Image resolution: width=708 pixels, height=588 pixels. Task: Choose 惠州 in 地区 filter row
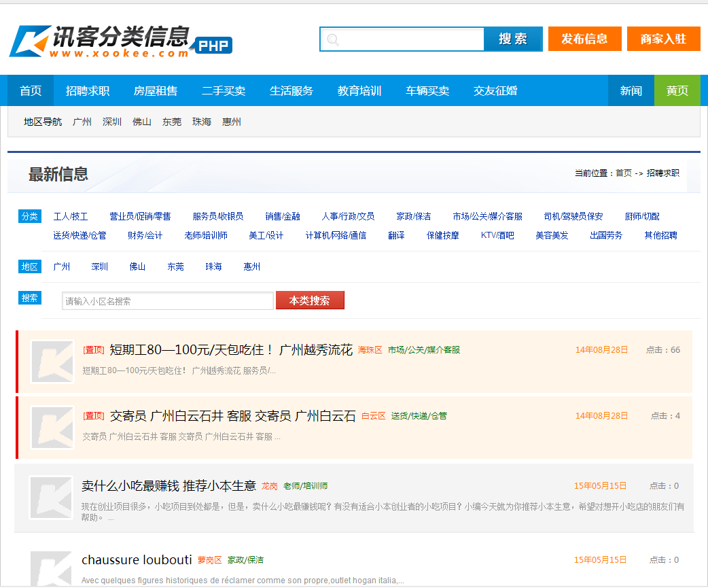[x=251, y=266]
